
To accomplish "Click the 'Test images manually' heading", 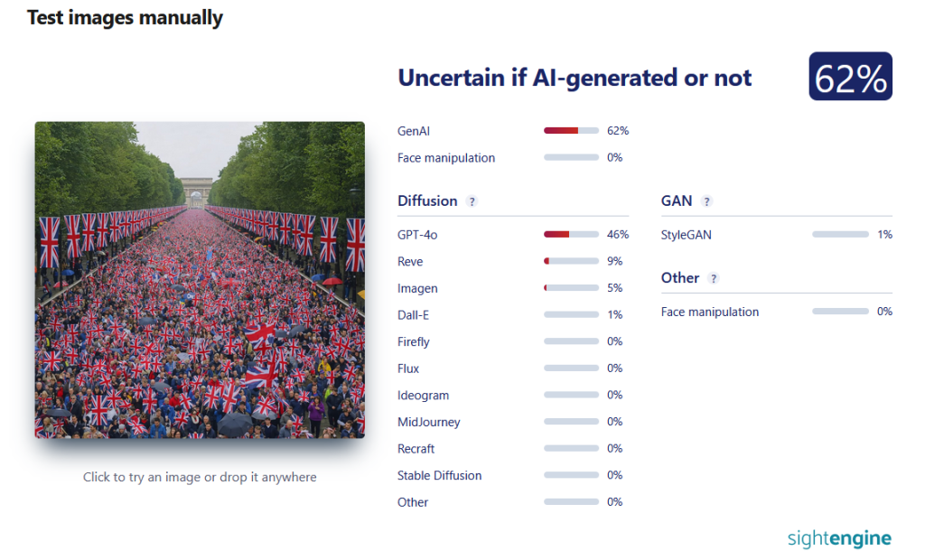I will (x=125, y=18).
